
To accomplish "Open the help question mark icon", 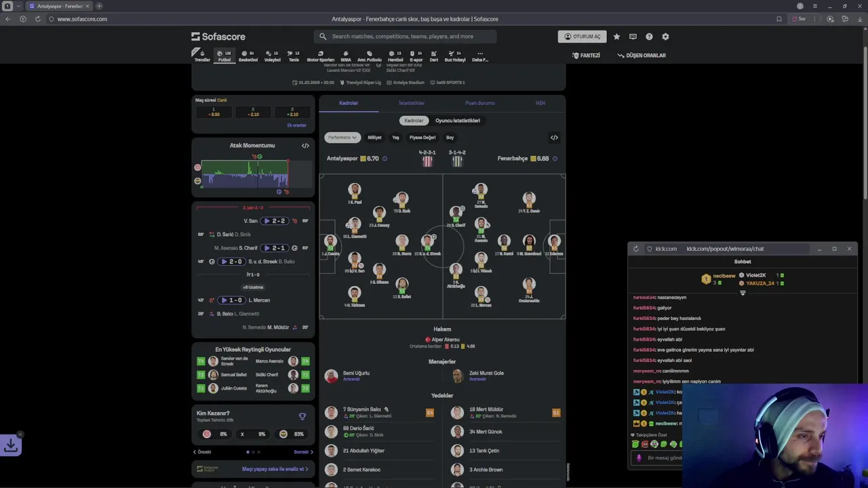I will tap(649, 37).
